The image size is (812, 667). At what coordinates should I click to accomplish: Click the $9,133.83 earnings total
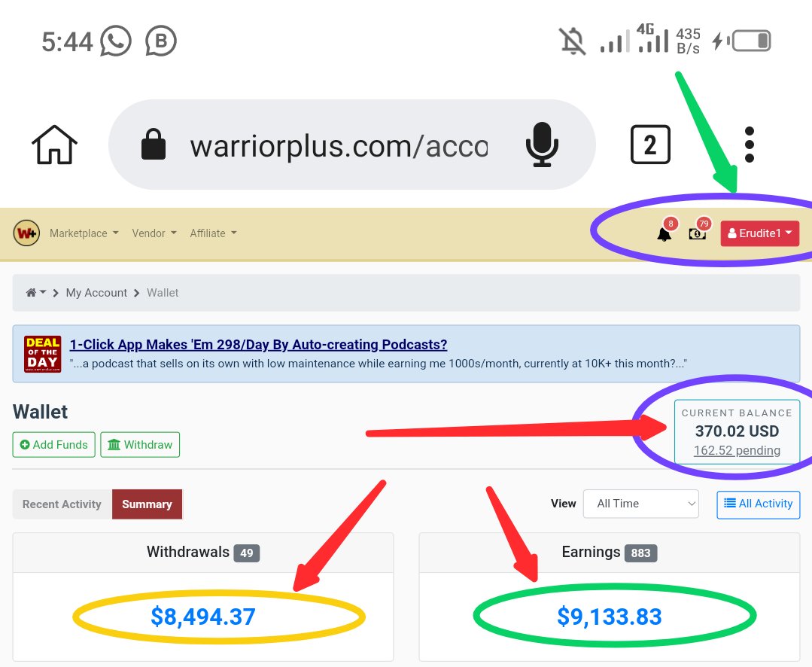pos(610,617)
